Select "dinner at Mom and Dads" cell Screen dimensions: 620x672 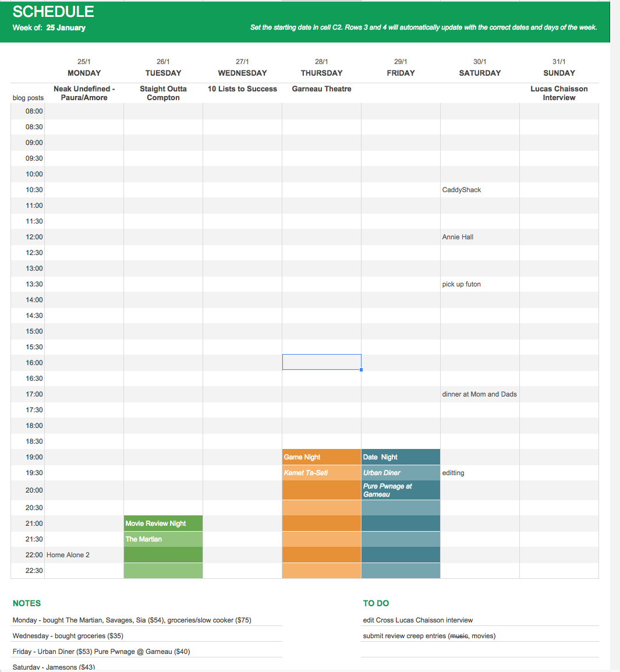pos(479,394)
